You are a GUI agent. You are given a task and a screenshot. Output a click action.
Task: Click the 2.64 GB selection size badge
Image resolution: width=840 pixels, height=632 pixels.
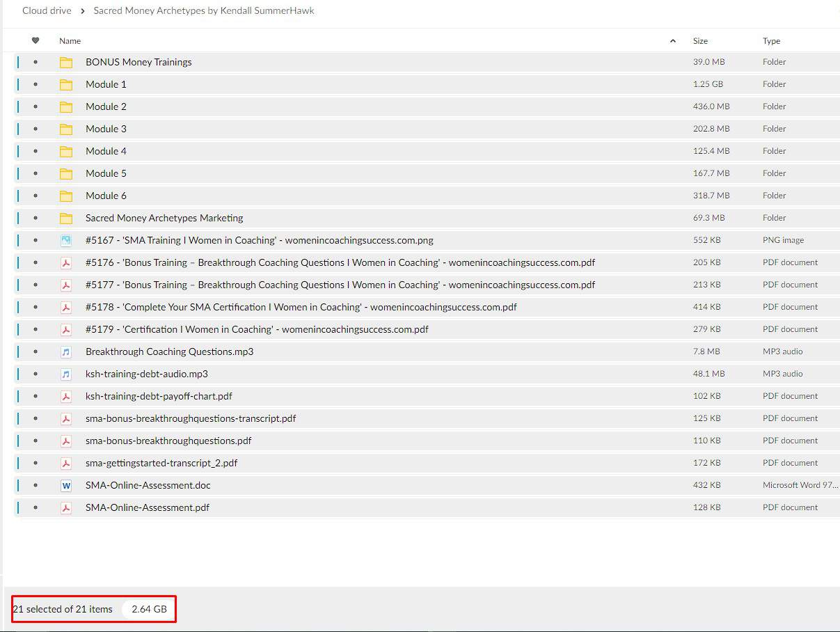click(149, 609)
